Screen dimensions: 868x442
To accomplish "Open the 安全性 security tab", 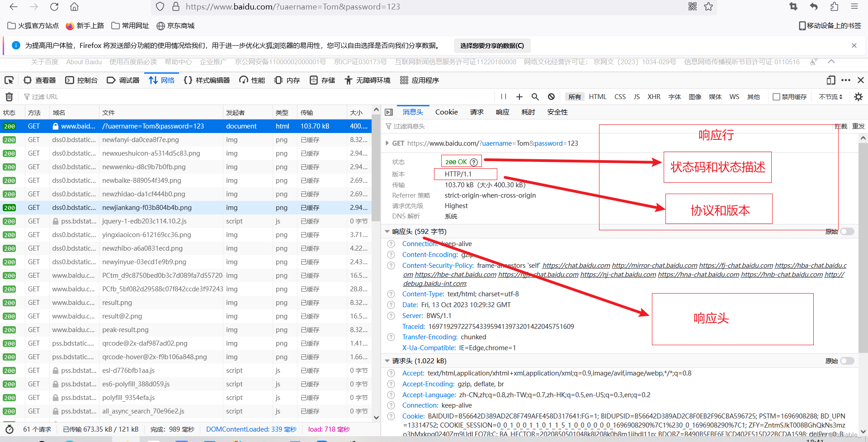I will tap(557, 112).
